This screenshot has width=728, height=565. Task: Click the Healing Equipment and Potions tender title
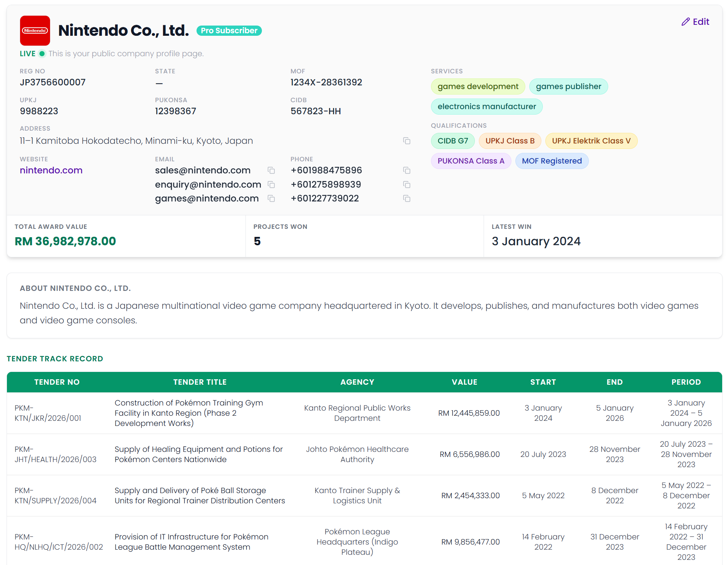tap(199, 454)
